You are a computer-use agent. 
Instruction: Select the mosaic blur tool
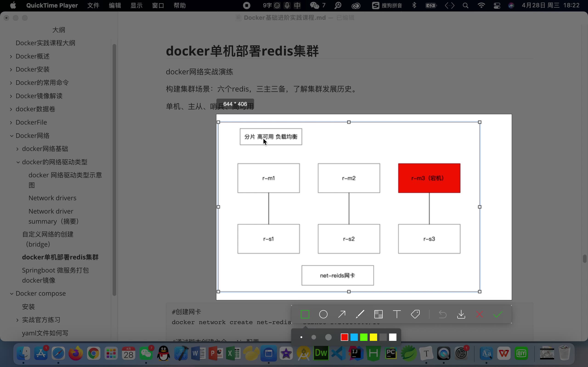(378, 314)
